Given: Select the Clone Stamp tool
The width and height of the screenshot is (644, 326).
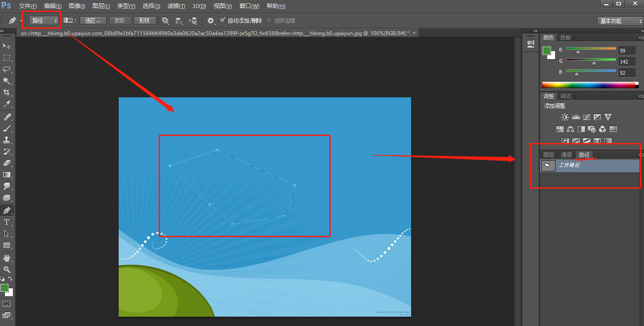Looking at the screenshot, I should [x=7, y=140].
